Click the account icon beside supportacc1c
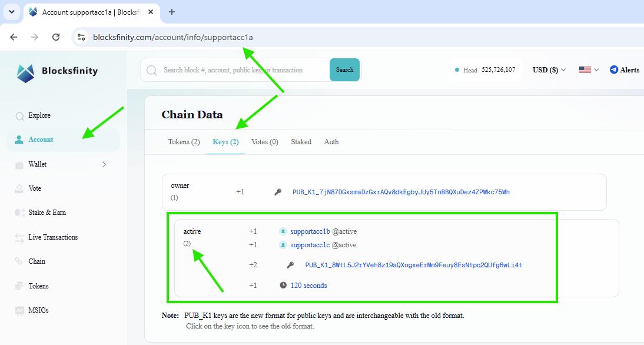The image size is (644, 345). tap(283, 245)
